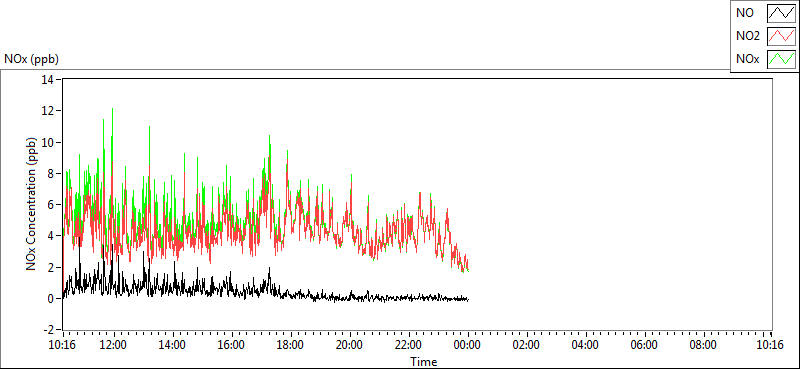Click the 12:00 time axis marker
Image resolution: width=800 pixels, height=369 pixels.
coord(113,345)
